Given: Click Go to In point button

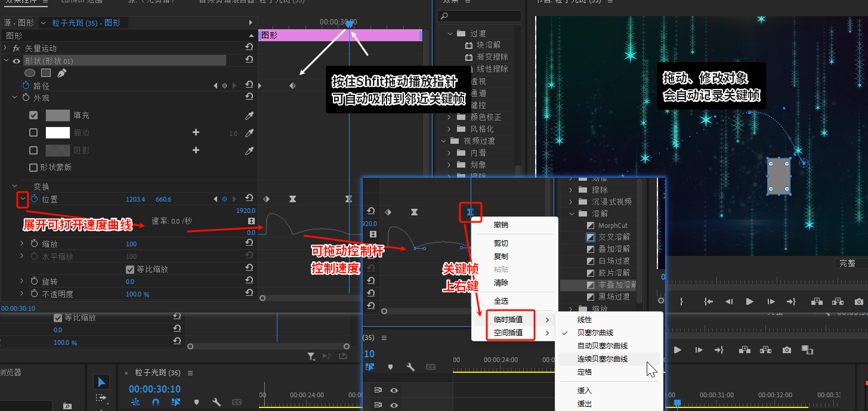Looking at the screenshot, I should click(709, 302).
